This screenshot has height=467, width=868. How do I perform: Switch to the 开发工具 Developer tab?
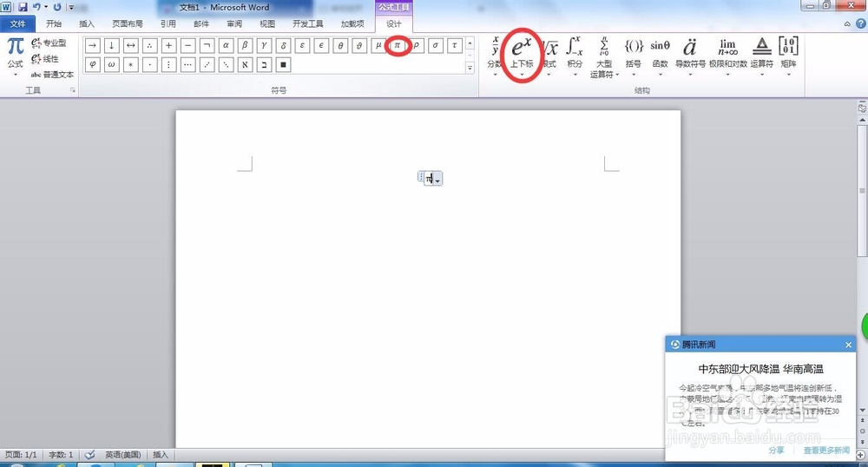(308, 23)
